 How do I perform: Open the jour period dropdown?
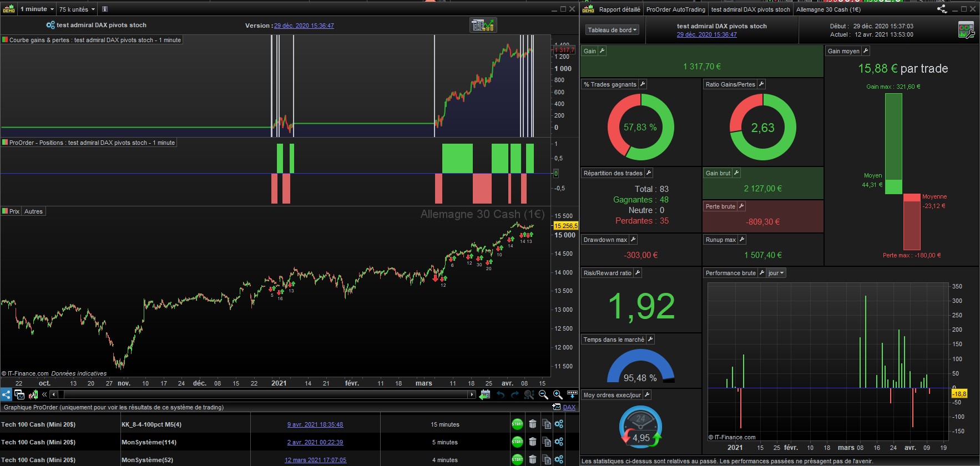click(776, 273)
